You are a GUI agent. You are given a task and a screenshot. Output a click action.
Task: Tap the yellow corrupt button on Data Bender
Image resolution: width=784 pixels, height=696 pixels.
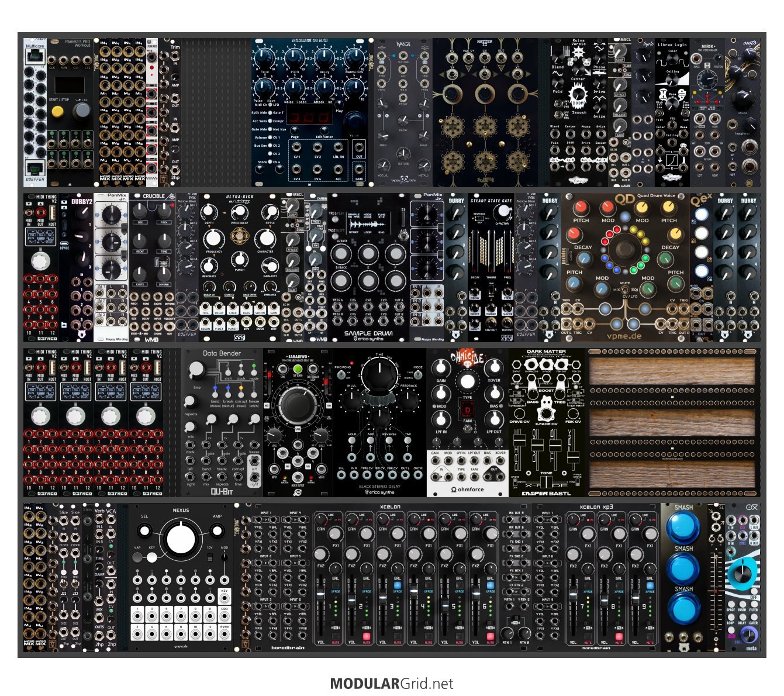coord(241,388)
